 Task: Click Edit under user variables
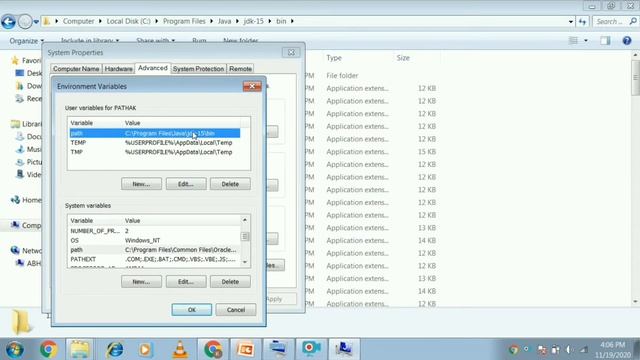[x=186, y=184]
